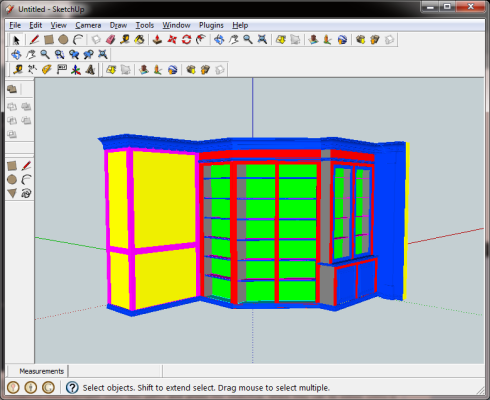Click the Orbit tool in top toolbar
The height and width of the screenshot is (400, 490).
(219, 40)
